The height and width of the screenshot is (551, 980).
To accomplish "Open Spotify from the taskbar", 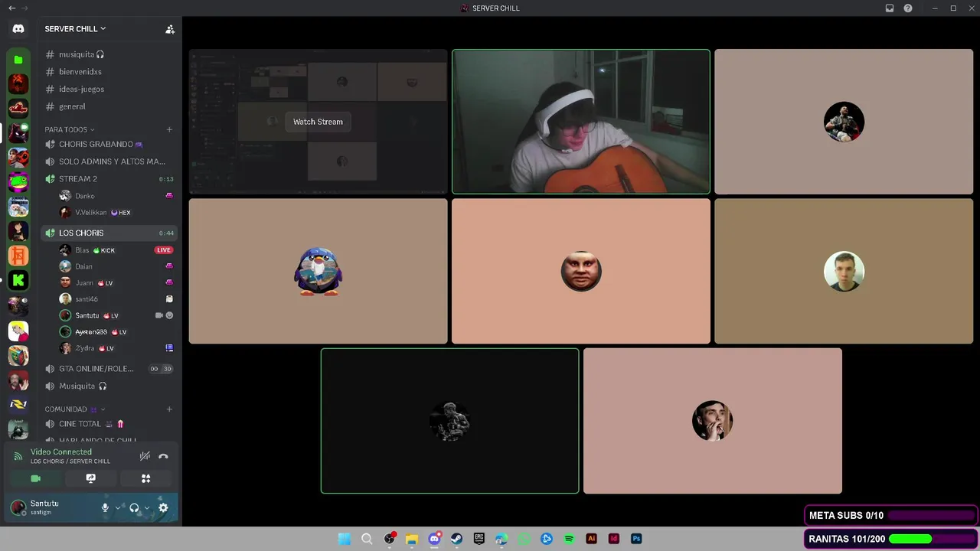I will click(x=569, y=539).
